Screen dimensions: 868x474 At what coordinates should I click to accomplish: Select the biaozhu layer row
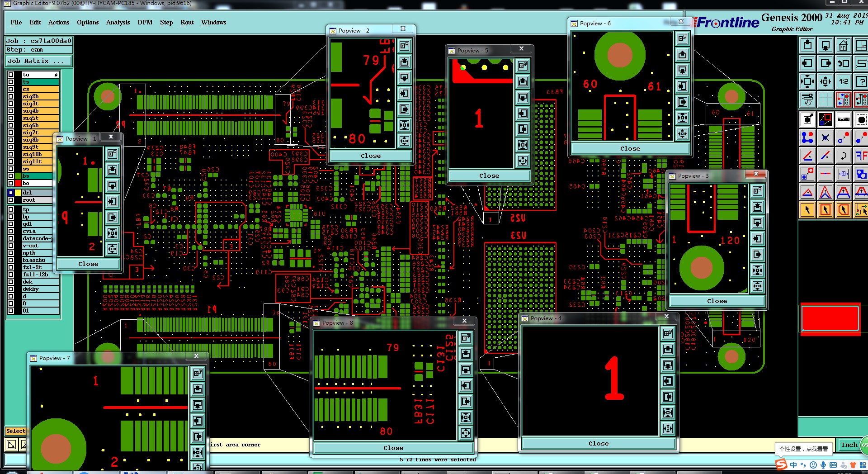(40, 260)
